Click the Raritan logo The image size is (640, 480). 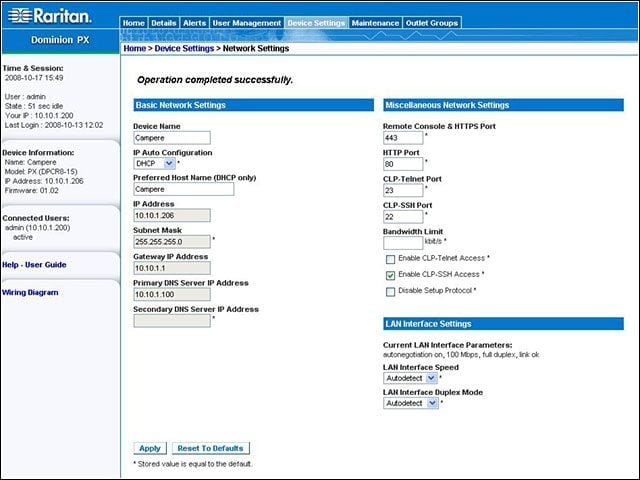click(49, 16)
